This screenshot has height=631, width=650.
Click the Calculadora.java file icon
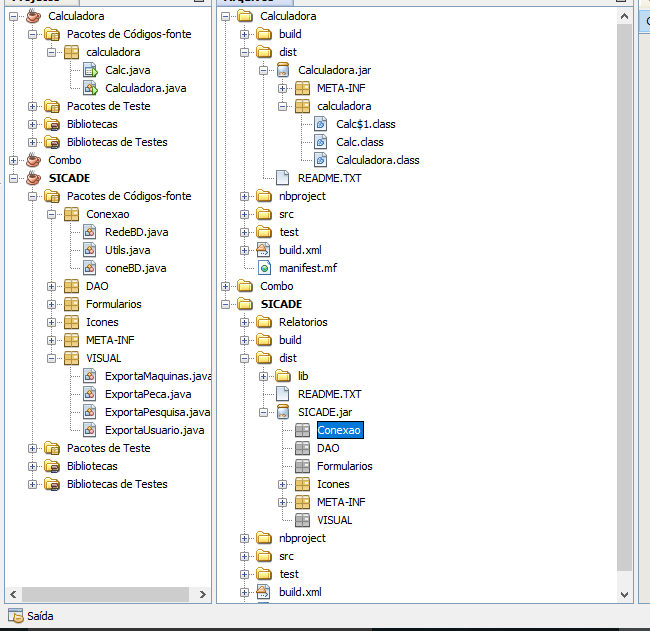90,88
